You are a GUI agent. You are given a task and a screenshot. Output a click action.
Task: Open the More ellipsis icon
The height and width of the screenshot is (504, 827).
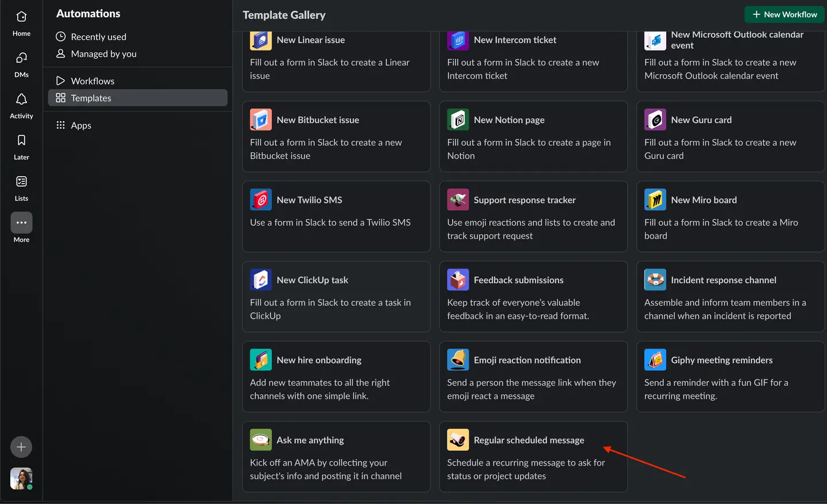tap(21, 223)
